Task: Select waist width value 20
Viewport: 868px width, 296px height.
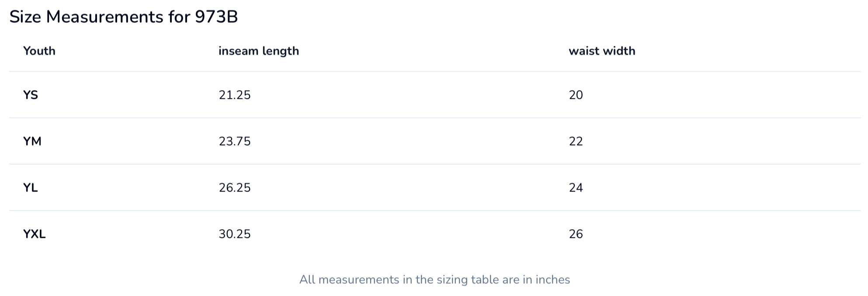Action: [x=576, y=95]
